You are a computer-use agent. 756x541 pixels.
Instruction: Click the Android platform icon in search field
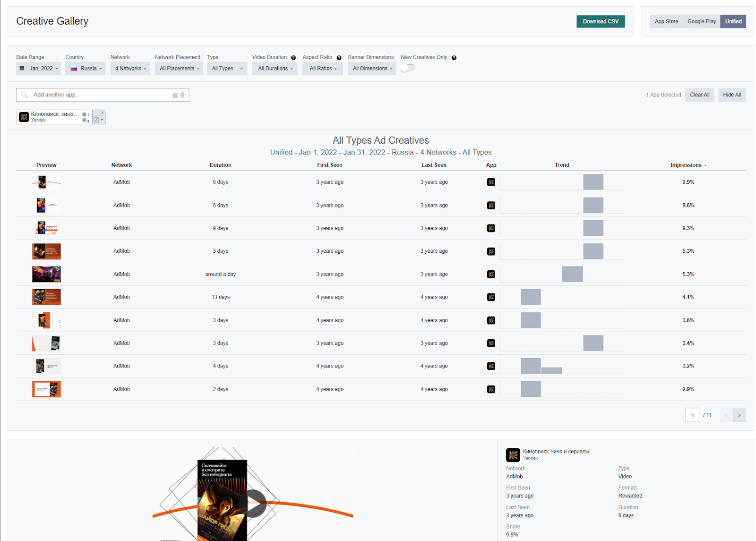pyautogui.click(x=182, y=95)
